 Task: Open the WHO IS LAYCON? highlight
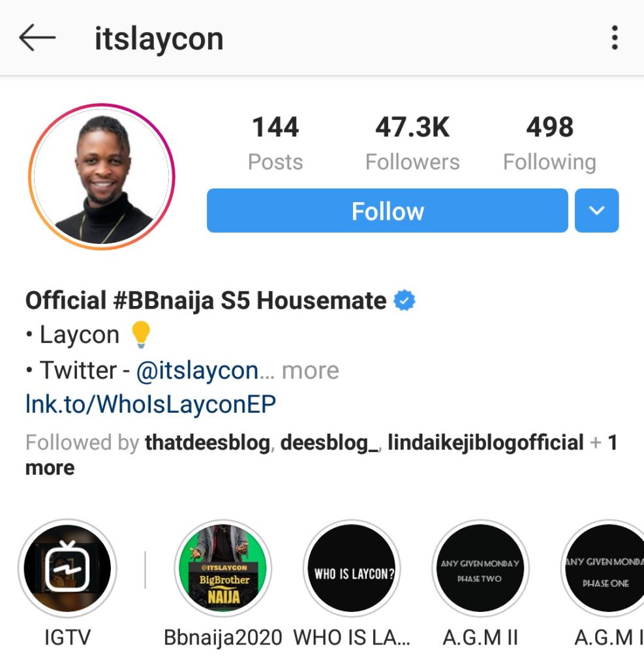[352, 568]
